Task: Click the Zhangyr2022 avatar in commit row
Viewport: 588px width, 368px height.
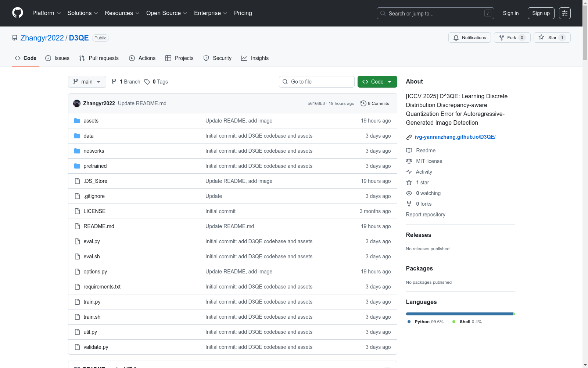Action: (77, 103)
